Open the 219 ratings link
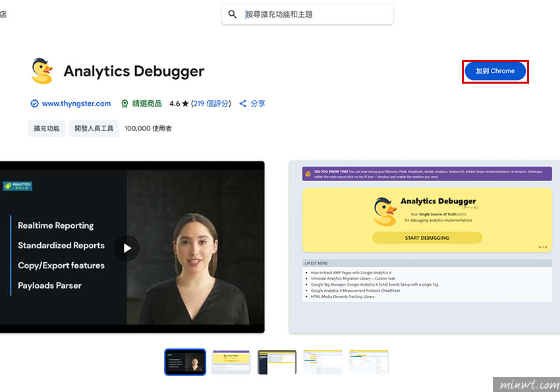The width and height of the screenshot is (560, 392). [211, 103]
